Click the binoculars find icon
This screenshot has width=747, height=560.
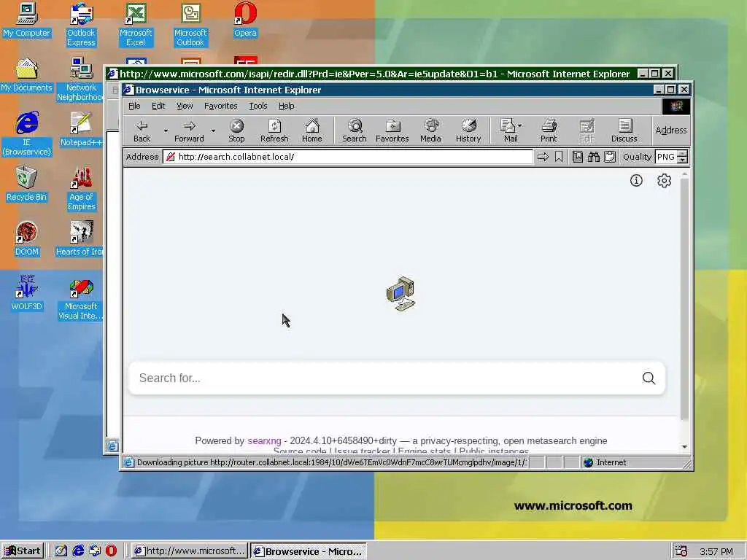[x=594, y=157]
